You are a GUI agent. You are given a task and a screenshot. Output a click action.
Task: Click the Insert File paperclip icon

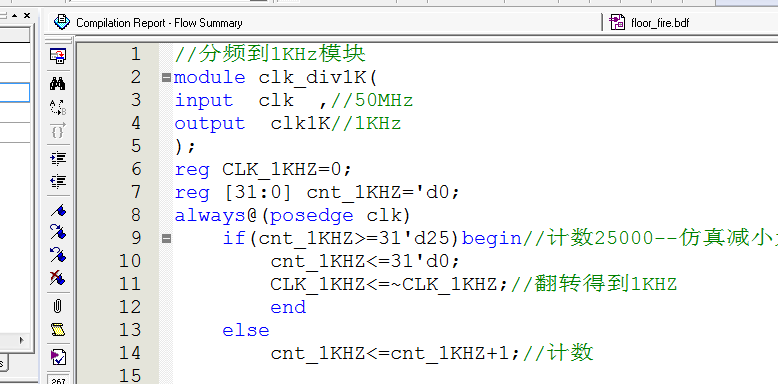(58, 306)
